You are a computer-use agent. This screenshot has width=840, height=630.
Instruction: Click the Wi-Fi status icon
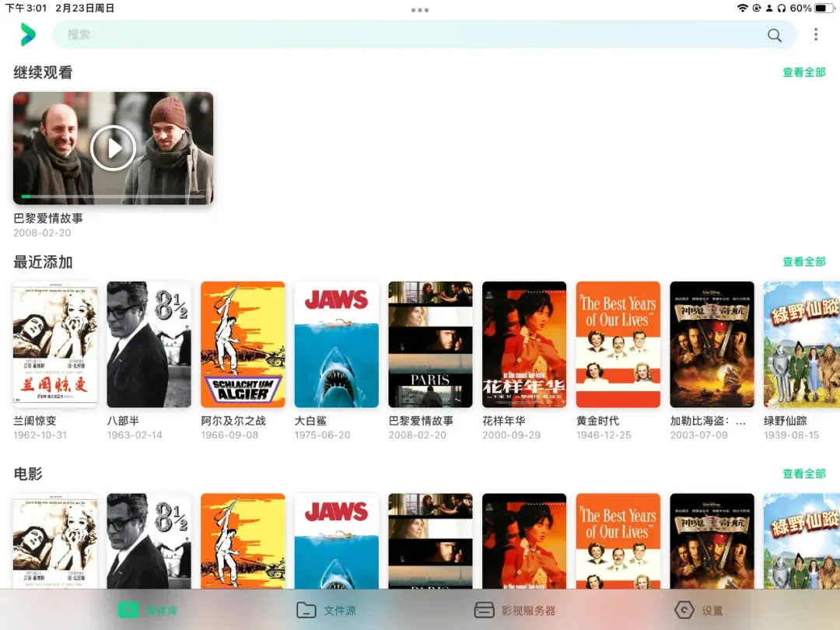point(742,8)
